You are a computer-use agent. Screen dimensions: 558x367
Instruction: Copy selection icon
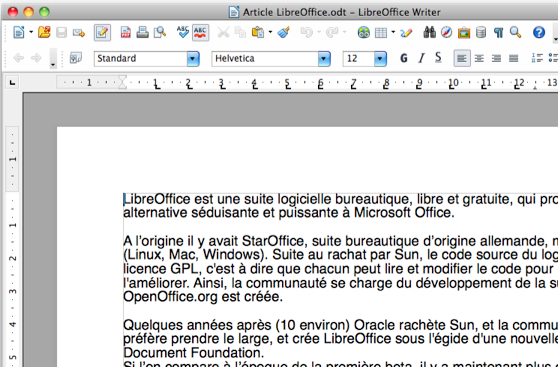pos(241,33)
